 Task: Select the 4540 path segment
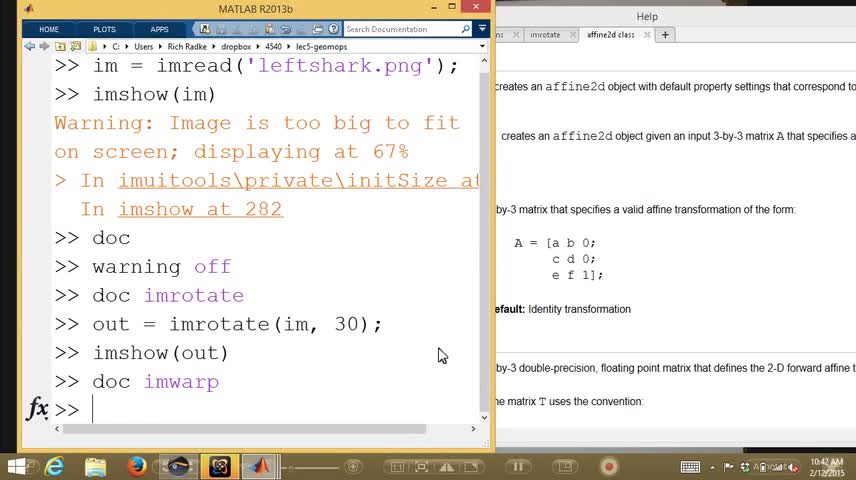[273, 47]
